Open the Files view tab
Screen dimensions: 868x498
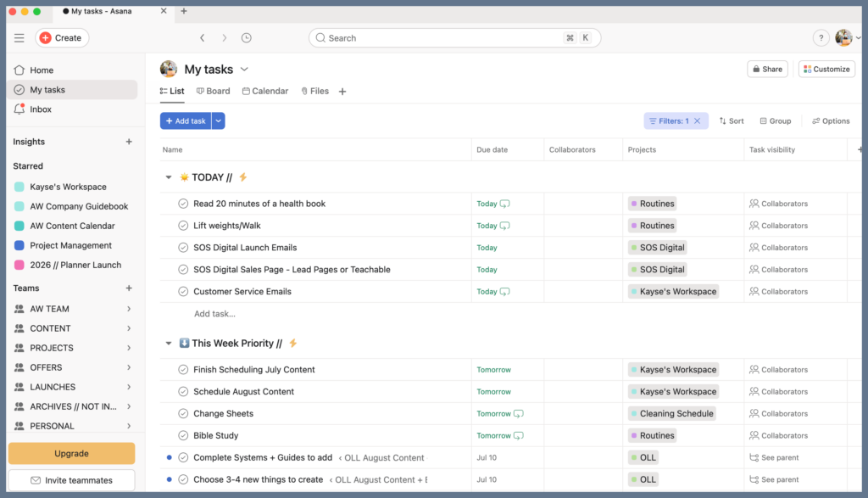pyautogui.click(x=315, y=92)
